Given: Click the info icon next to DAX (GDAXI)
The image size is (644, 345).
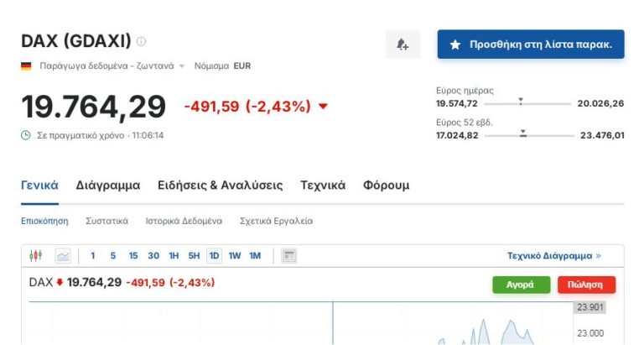Looking at the screenshot, I should [141, 41].
